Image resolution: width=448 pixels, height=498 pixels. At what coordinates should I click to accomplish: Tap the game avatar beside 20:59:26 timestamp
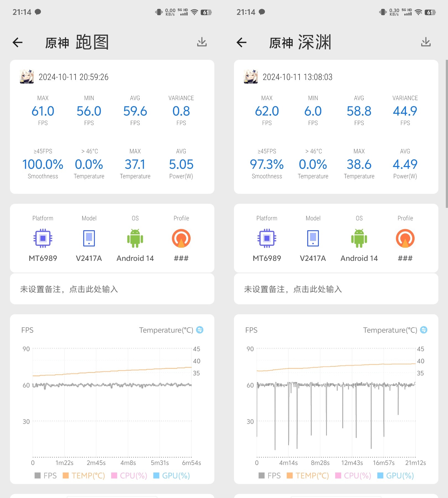coord(27,77)
